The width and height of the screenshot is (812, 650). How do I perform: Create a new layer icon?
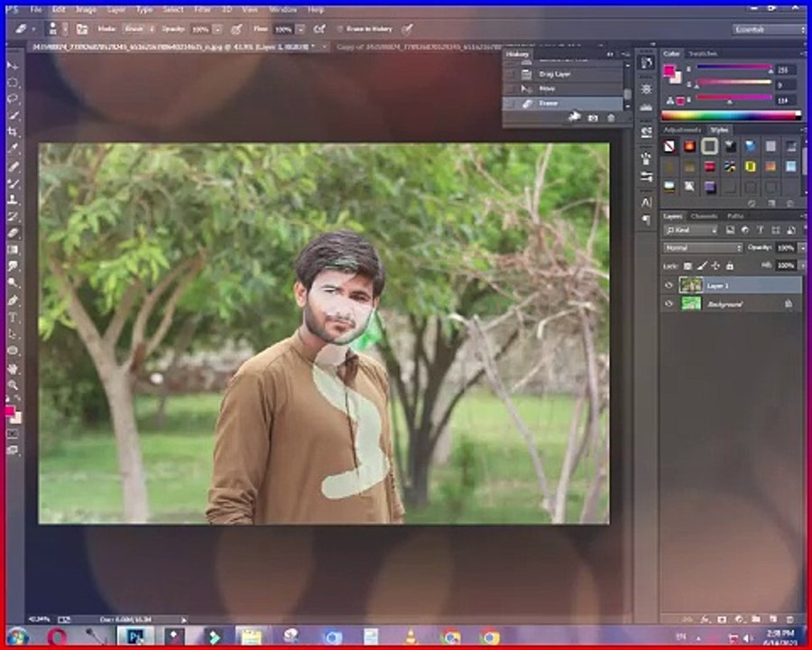tap(773, 619)
